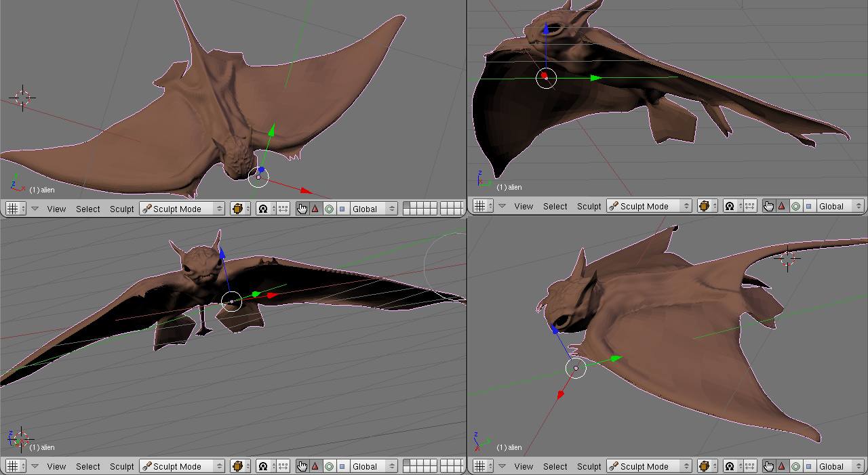This screenshot has width=868, height=475.
Task: Open Select menu in top-right viewport
Action: (555, 206)
